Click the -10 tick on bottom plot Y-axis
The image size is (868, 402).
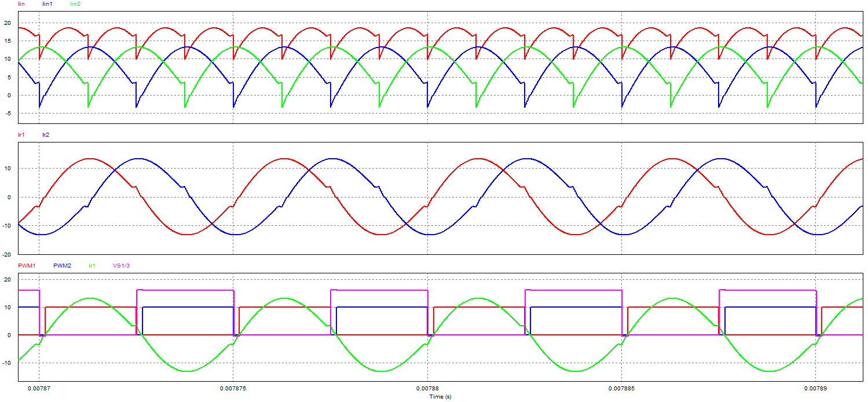click(8, 363)
